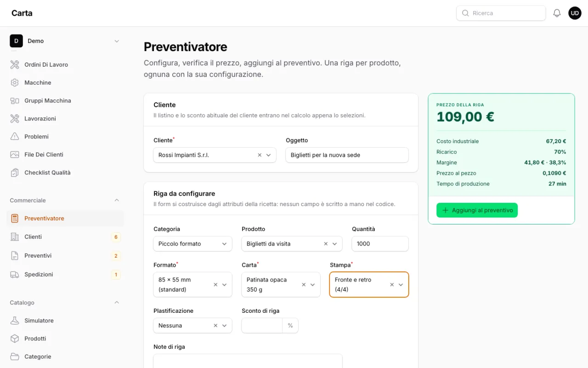Screen dimensions: 588x368
Task: Click the Simulatore flask icon
Action: pos(15,321)
